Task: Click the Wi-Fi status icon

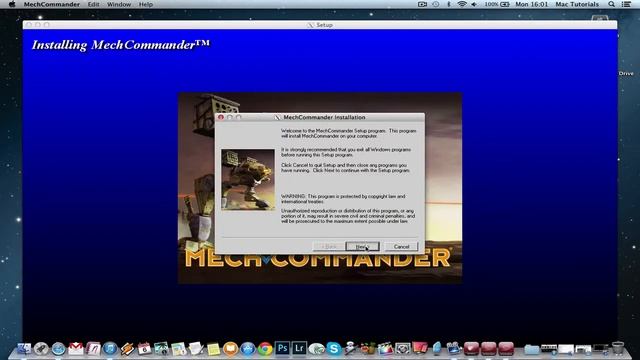Action: [x=462, y=4]
